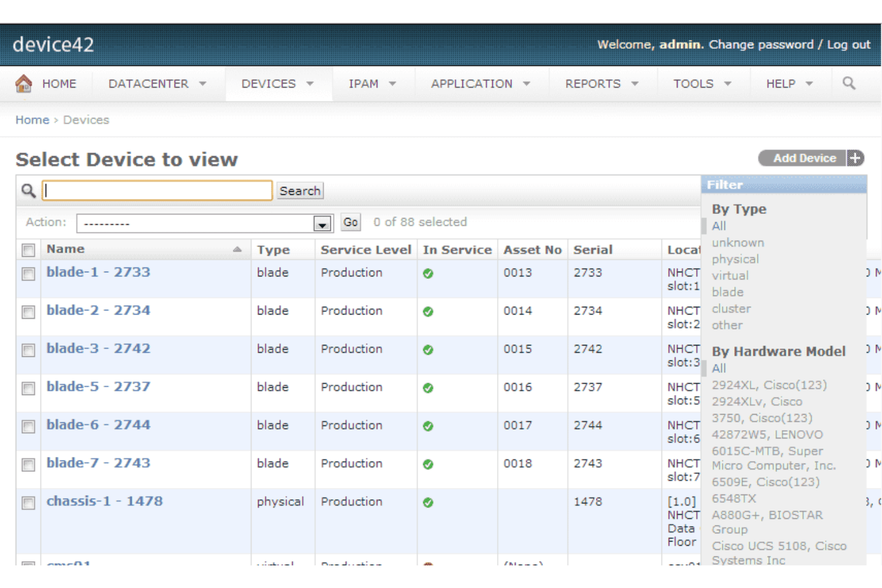Filter by hardware model 42872W5, LENOVO

tap(767, 435)
